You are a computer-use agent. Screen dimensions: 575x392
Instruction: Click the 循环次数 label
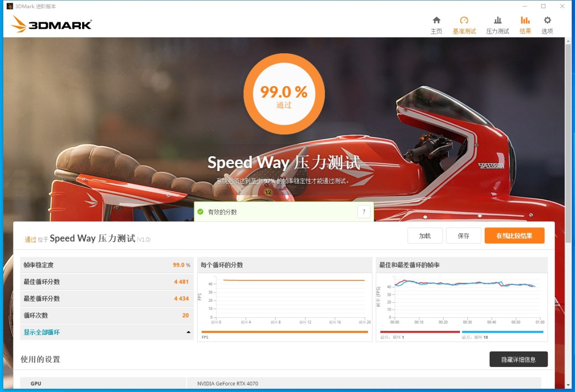tap(36, 315)
